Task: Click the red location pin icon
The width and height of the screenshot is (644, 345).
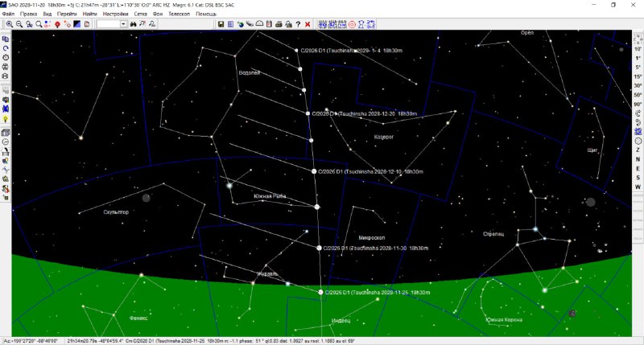Action: (x=57, y=24)
